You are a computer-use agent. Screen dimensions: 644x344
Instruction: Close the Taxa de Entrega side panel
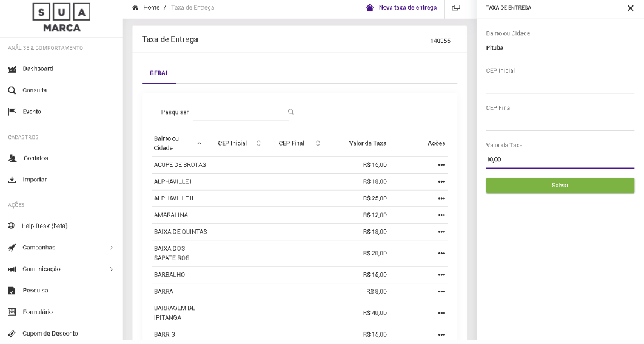(630, 8)
